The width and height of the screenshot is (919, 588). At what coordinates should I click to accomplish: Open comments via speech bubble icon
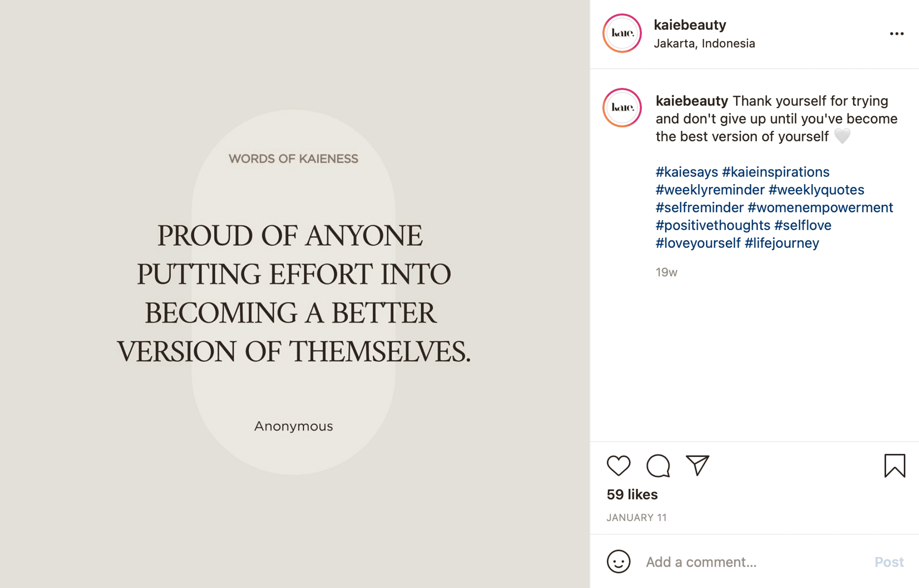click(x=658, y=465)
